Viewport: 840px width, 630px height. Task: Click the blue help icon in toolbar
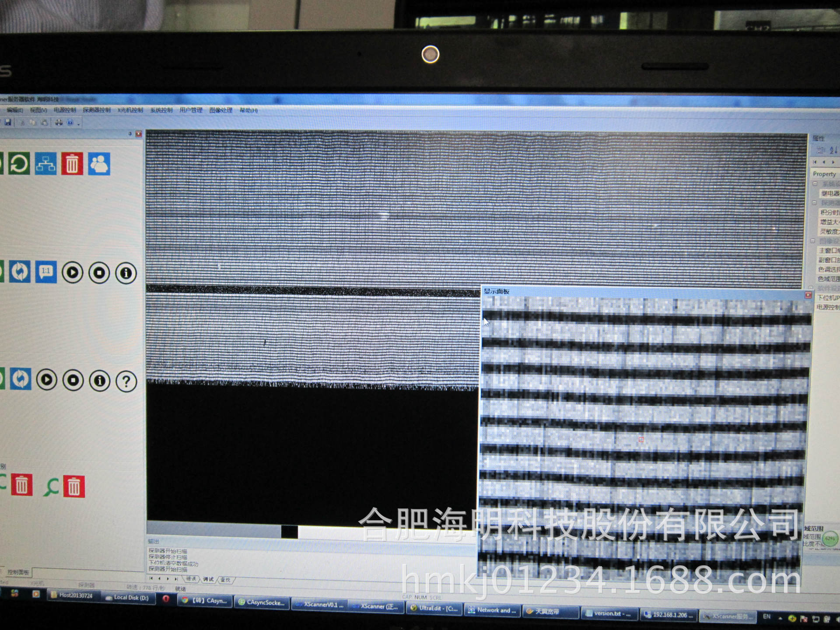(70, 122)
